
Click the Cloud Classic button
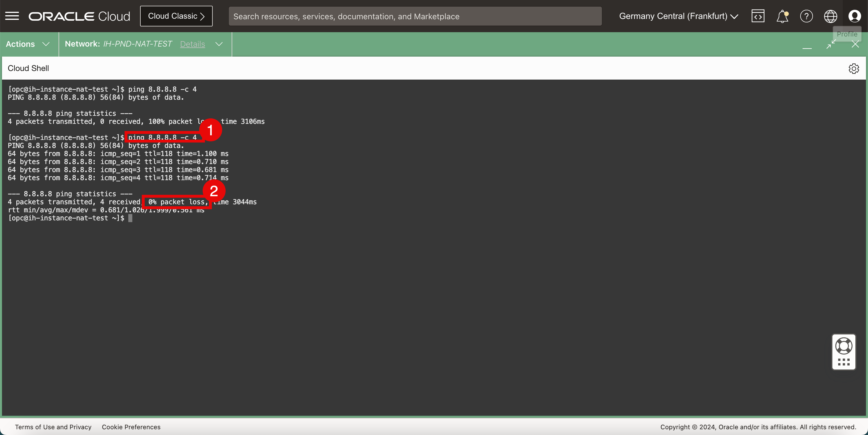[176, 16]
